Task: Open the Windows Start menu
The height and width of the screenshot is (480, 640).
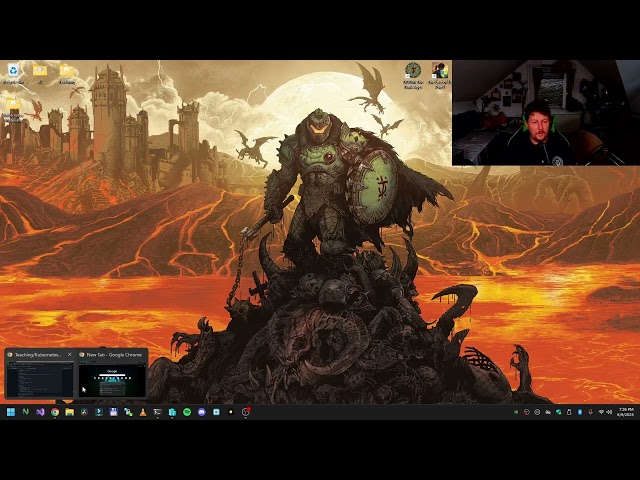Action: point(11,412)
